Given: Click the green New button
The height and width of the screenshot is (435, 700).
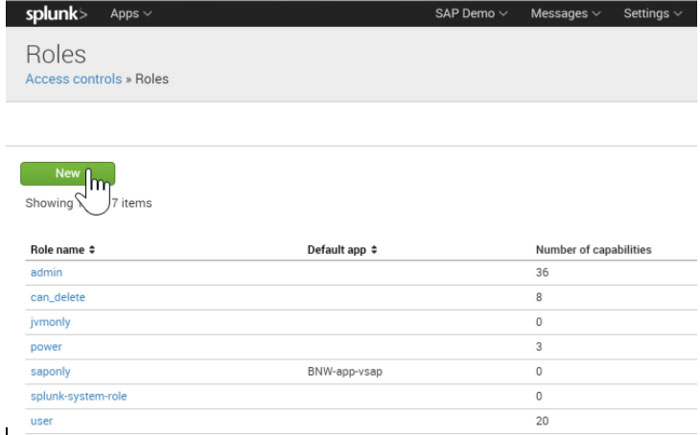Looking at the screenshot, I should tap(67, 173).
